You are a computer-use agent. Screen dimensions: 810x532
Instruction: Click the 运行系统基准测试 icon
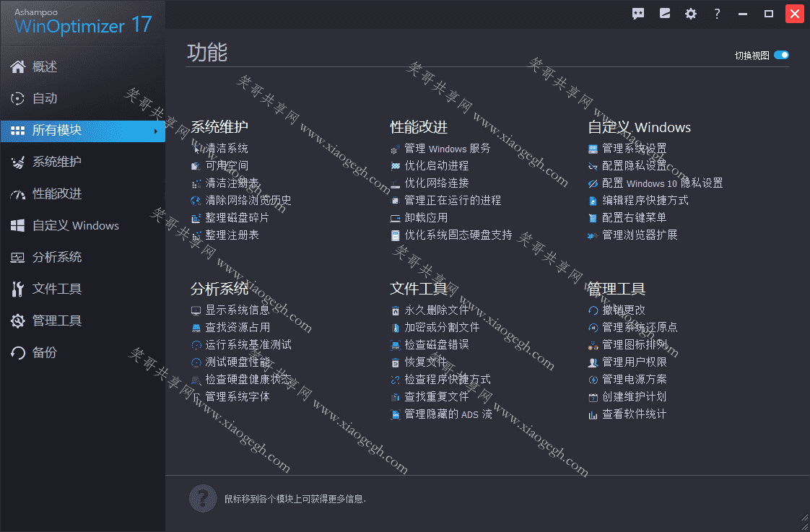pyautogui.click(x=196, y=346)
